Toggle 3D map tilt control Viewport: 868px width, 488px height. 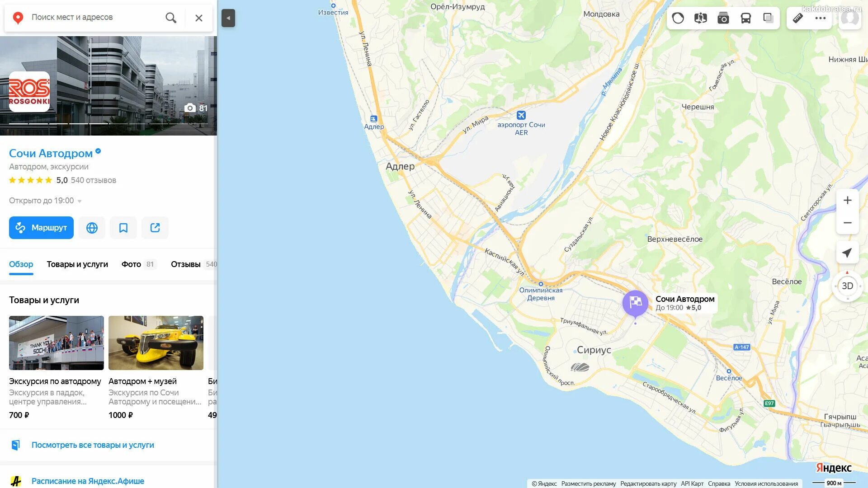[x=848, y=286]
